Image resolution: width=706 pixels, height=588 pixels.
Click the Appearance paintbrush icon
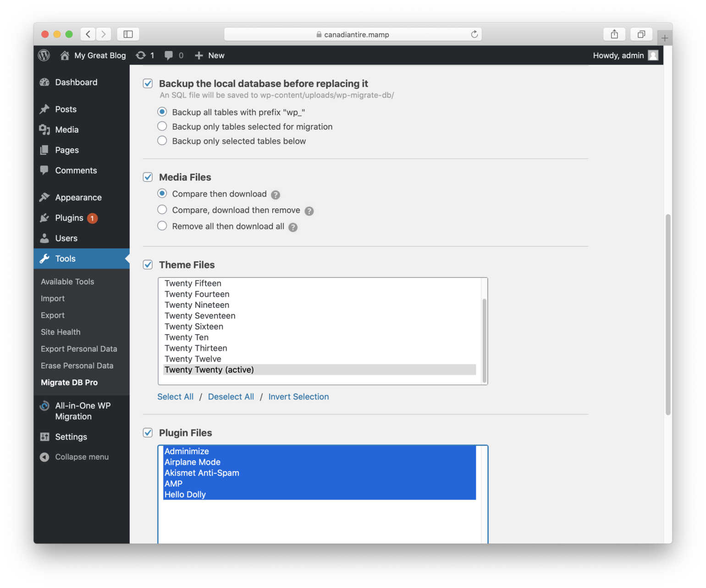coord(44,198)
